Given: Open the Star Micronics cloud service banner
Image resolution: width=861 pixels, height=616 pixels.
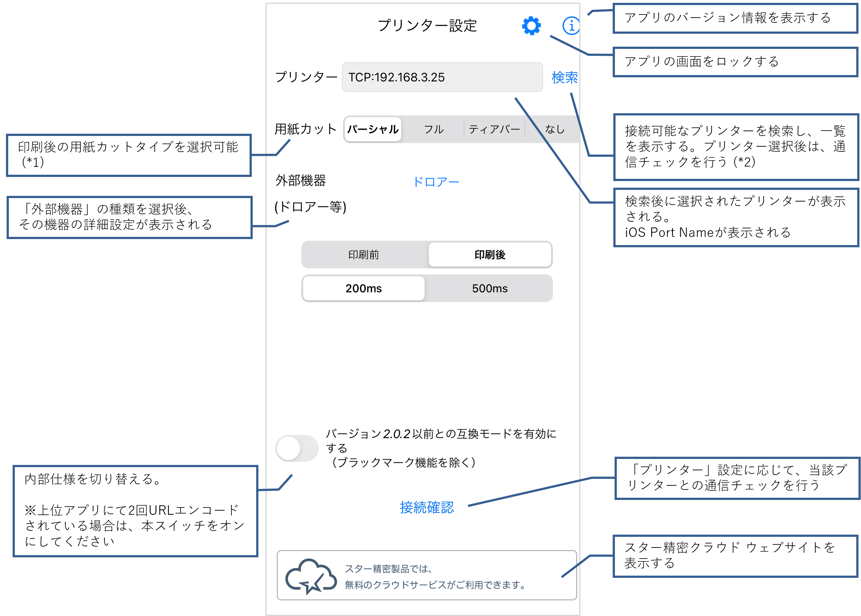Looking at the screenshot, I should point(427,575).
